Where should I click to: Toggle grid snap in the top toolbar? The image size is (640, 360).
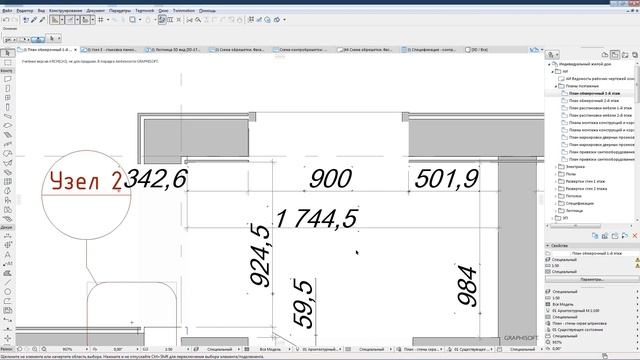point(101,20)
